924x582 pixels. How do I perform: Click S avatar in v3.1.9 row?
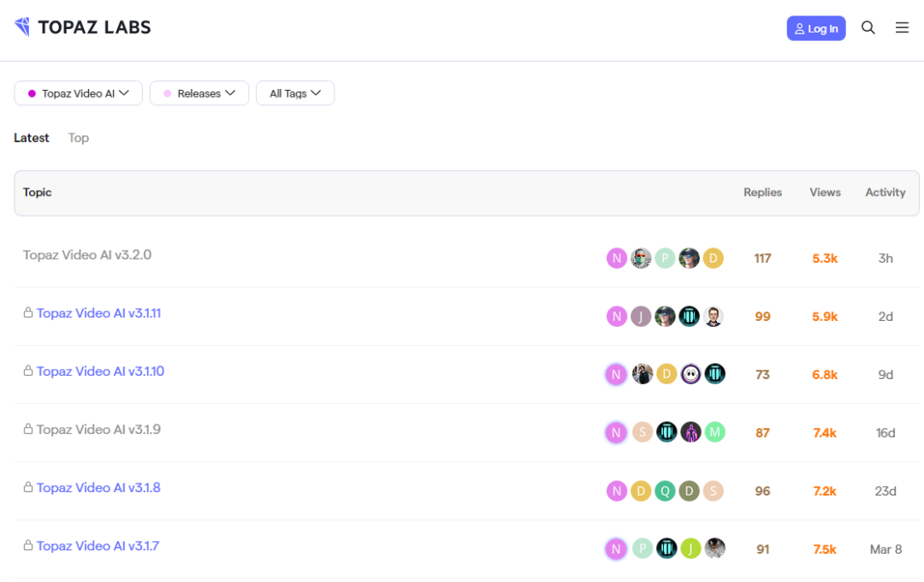click(643, 432)
